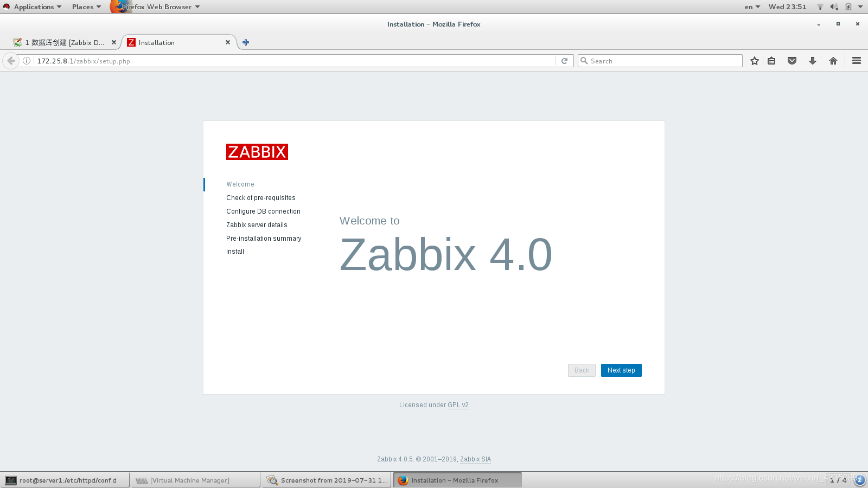Select the Welcome step in sidebar
Image resolution: width=868 pixels, height=488 pixels.
[240, 184]
